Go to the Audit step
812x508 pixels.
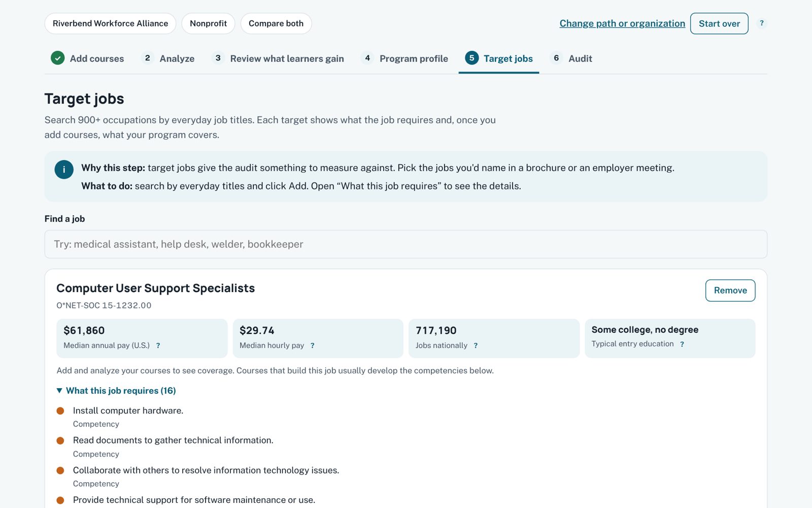[x=571, y=58]
